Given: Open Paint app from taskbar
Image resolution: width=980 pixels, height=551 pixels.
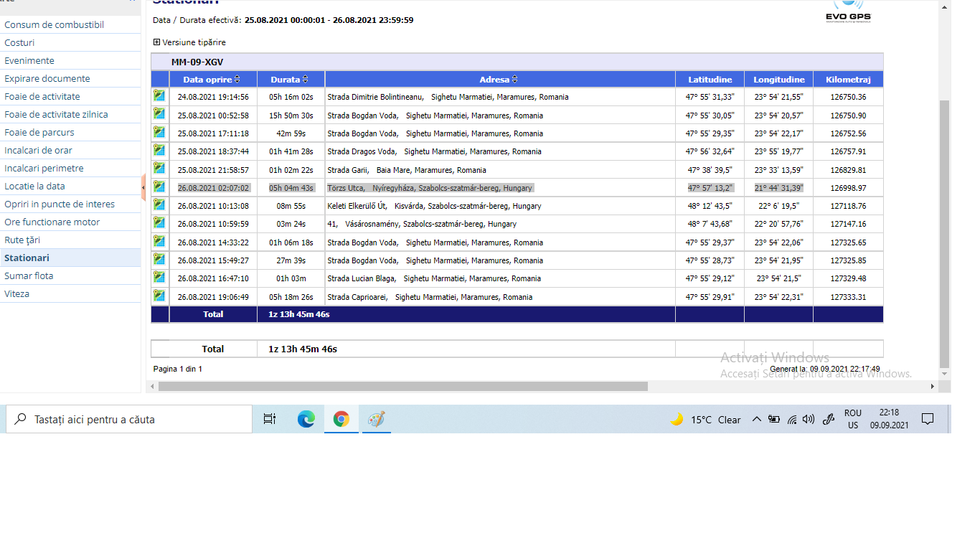Looking at the screenshot, I should pyautogui.click(x=376, y=420).
